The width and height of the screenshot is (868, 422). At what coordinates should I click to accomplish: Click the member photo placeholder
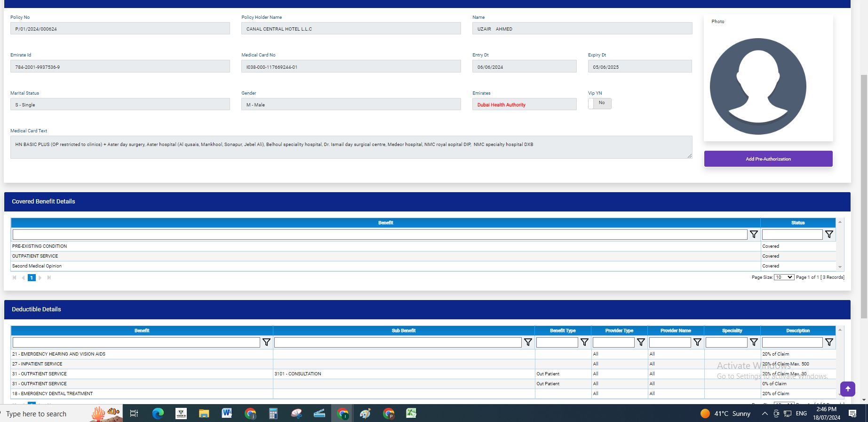pos(758,87)
